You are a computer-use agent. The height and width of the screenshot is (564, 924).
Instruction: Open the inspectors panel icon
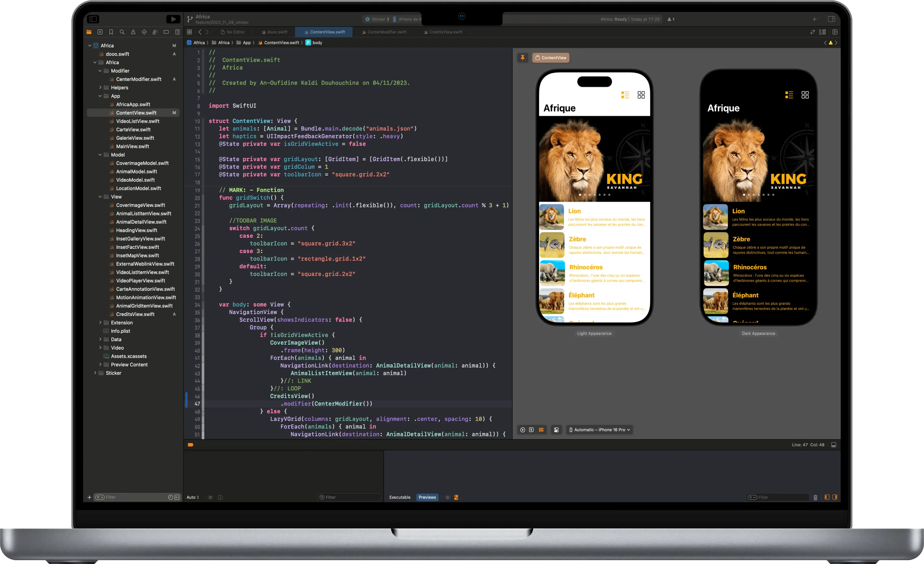tap(831, 19)
